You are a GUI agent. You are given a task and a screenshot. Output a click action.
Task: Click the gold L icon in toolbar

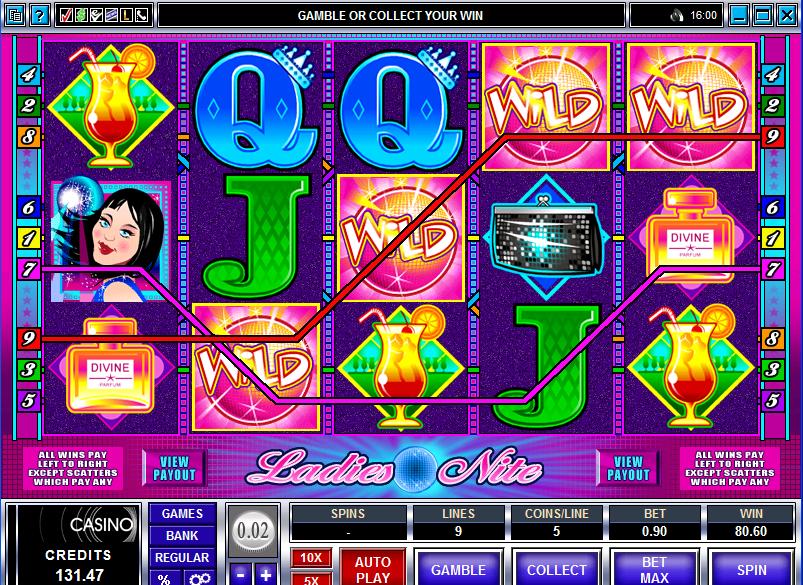(x=126, y=15)
